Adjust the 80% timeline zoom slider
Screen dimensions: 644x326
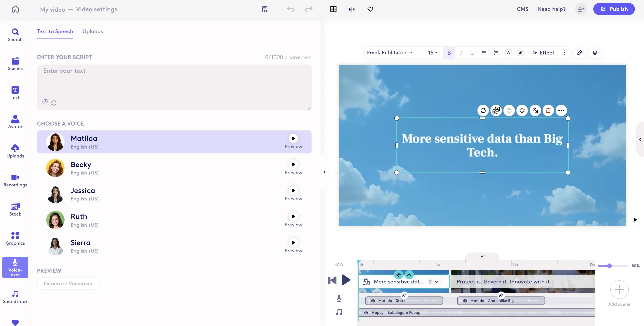click(610, 266)
